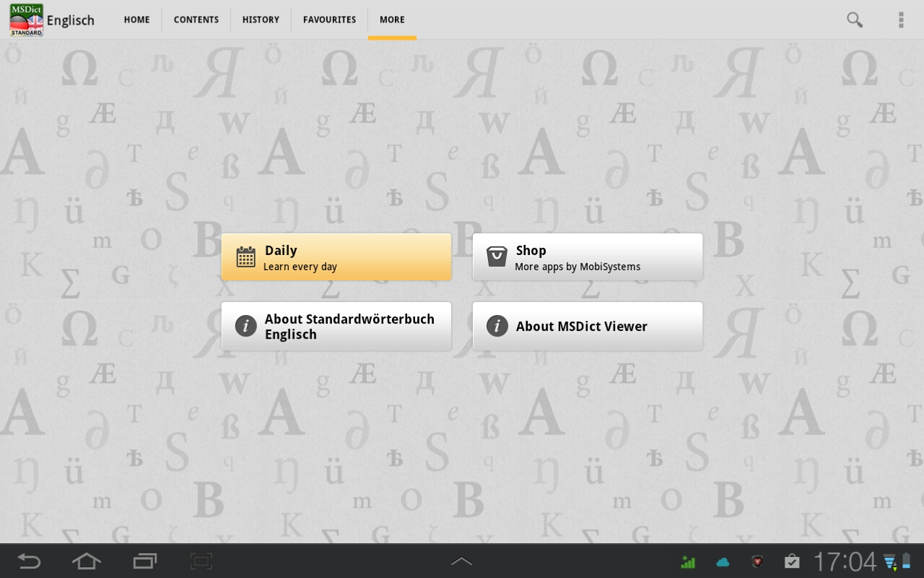Take a screenshot using the capture icon
The image size is (924, 578).
point(201,561)
